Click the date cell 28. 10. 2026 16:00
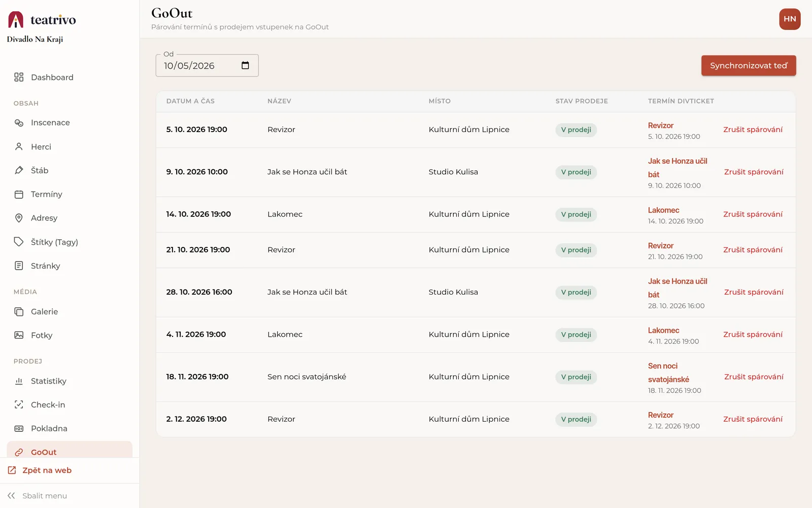Viewport: 812px width, 508px height. 199,292
